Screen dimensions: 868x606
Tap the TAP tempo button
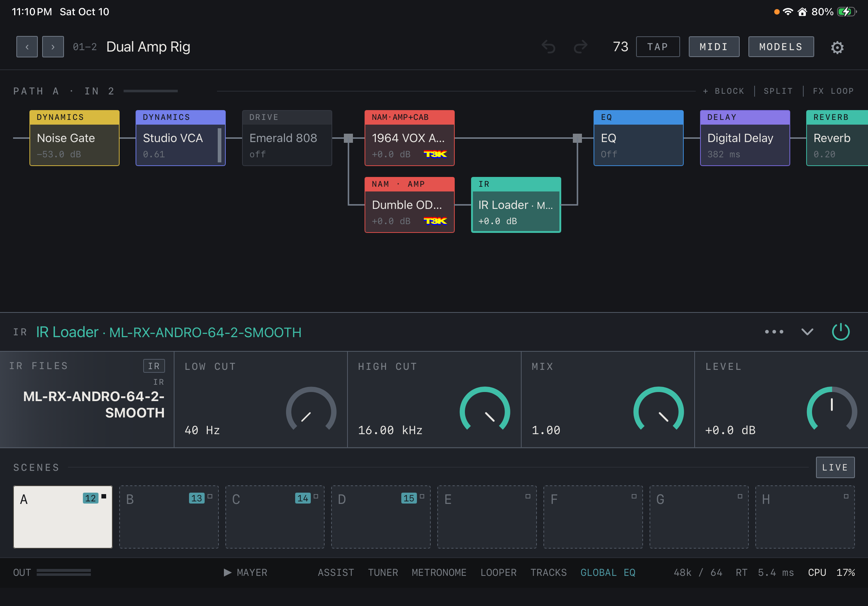coord(658,47)
